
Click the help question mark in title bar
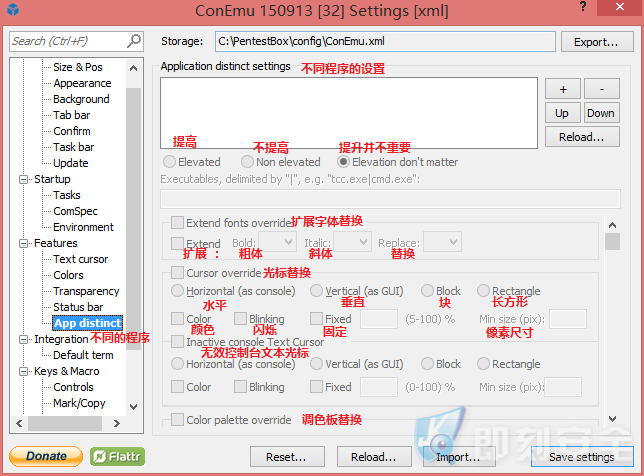(583, 7)
